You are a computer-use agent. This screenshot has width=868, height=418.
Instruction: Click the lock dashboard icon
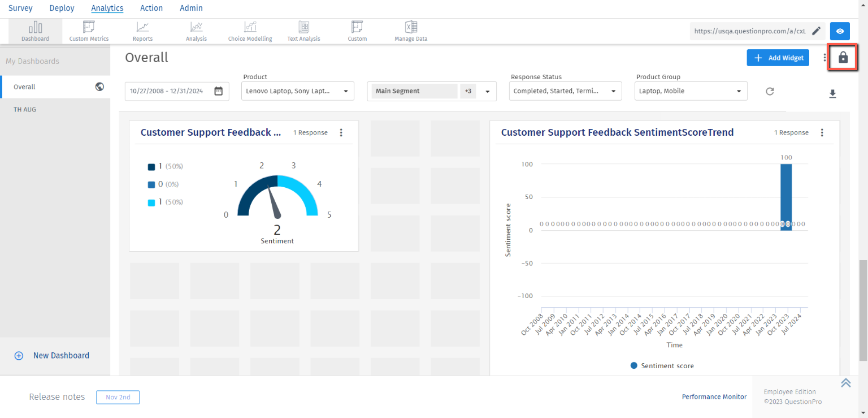click(x=843, y=57)
